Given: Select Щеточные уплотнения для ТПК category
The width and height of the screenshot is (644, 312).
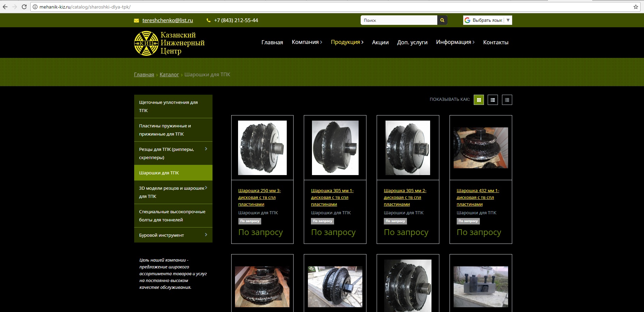Looking at the screenshot, I should [x=173, y=106].
